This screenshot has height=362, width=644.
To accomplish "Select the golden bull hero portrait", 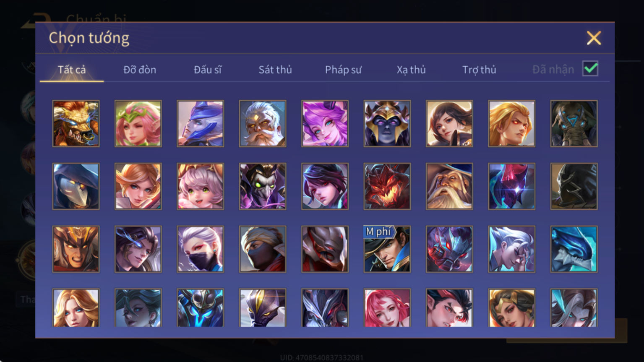I will click(x=76, y=124).
